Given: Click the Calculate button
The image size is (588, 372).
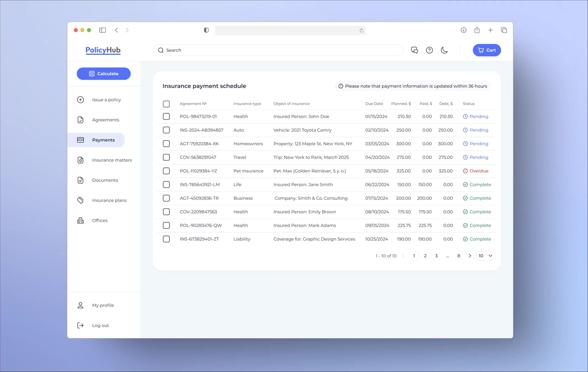Looking at the screenshot, I should pyautogui.click(x=104, y=74).
